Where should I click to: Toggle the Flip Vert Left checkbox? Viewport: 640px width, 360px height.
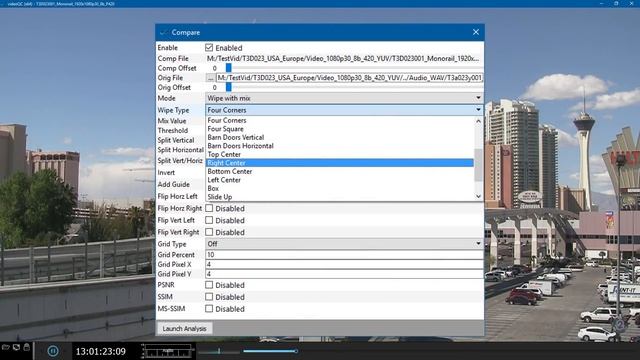click(209, 220)
